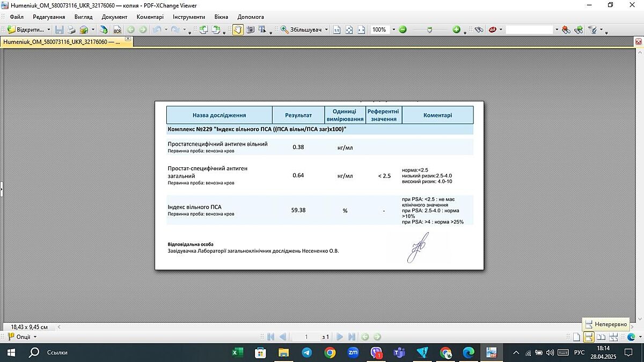
Task: Click the Snapshot camera tool
Action: (x=250, y=29)
